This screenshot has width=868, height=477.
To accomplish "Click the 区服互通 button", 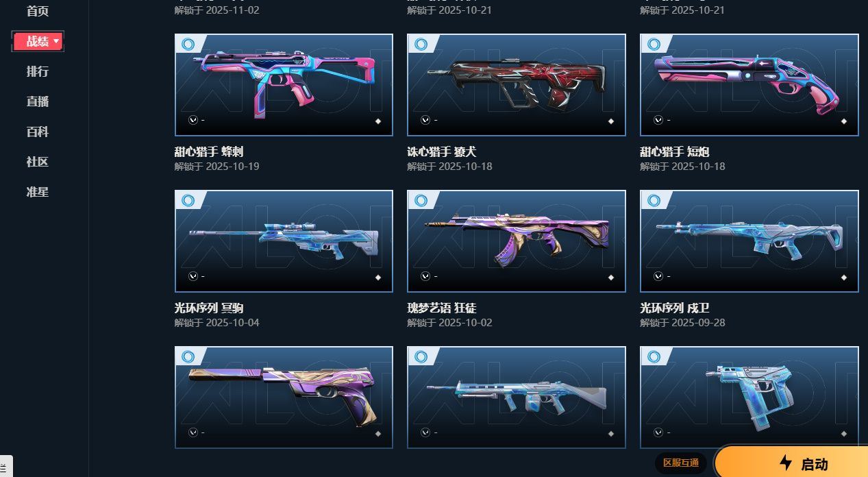I will pos(680,463).
